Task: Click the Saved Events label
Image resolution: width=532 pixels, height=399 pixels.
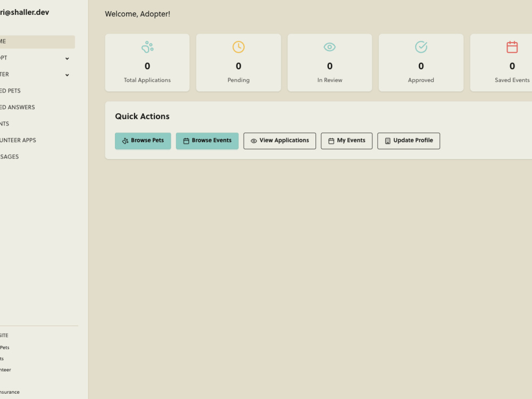Action: pyautogui.click(x=512, y=80)
